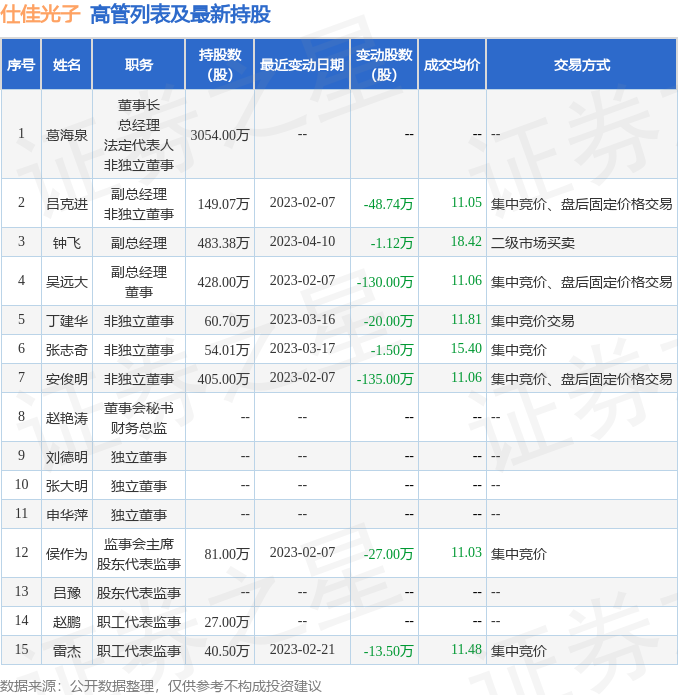
Task: Click the change value -1.50万
Action: [x=392, y=350]
